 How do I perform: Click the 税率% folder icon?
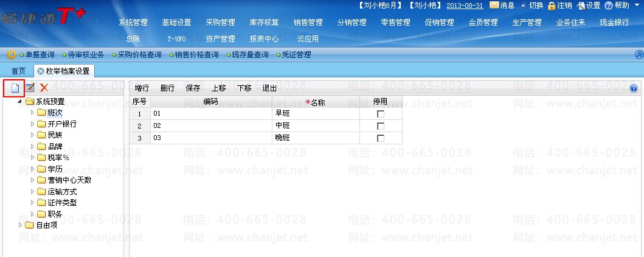[41, 158]
